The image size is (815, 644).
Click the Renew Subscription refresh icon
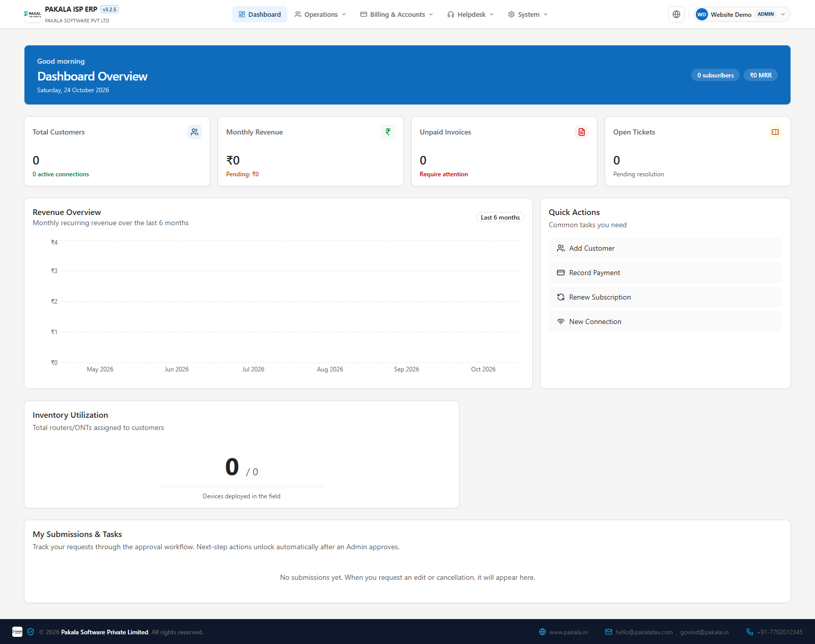(x=561, y=297)
